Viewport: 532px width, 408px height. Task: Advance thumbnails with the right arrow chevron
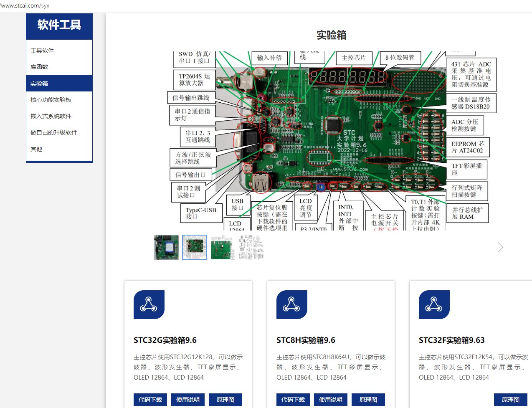501,247
